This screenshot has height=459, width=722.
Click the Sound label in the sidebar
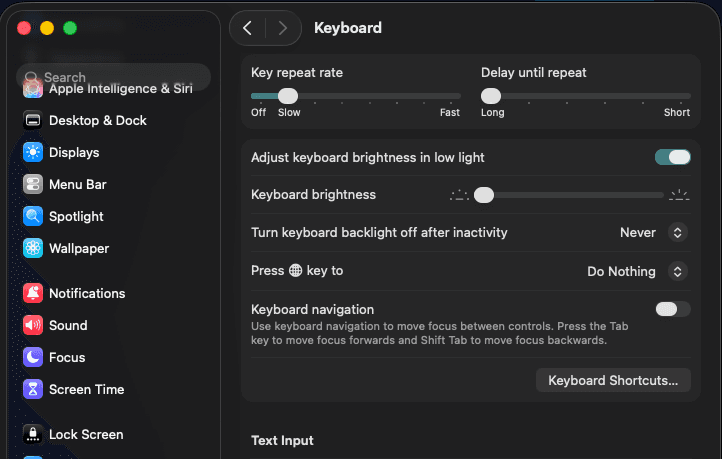pos(68,325)
